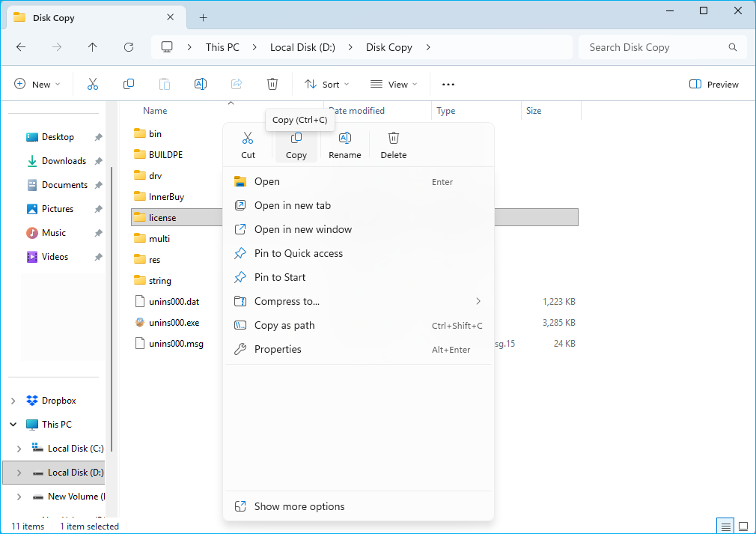This screenshot has height=534, width=756.
Task: Expand the Compress to submenu
Action: pyautogui.click(x=478, y=301)
